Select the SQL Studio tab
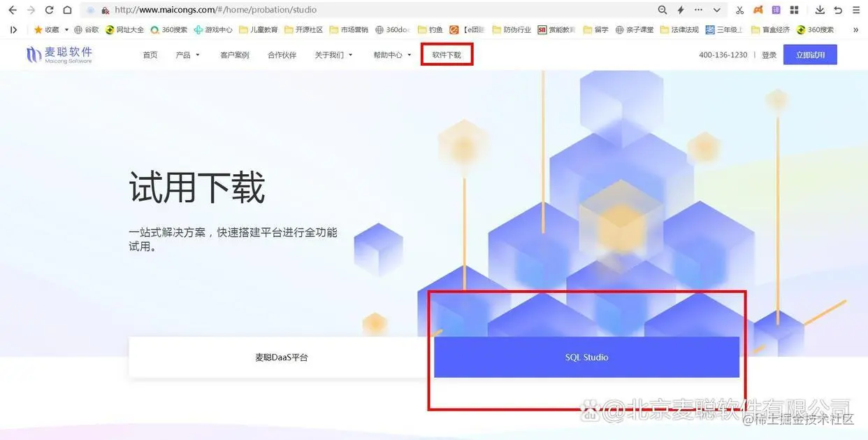 point(586,357)
